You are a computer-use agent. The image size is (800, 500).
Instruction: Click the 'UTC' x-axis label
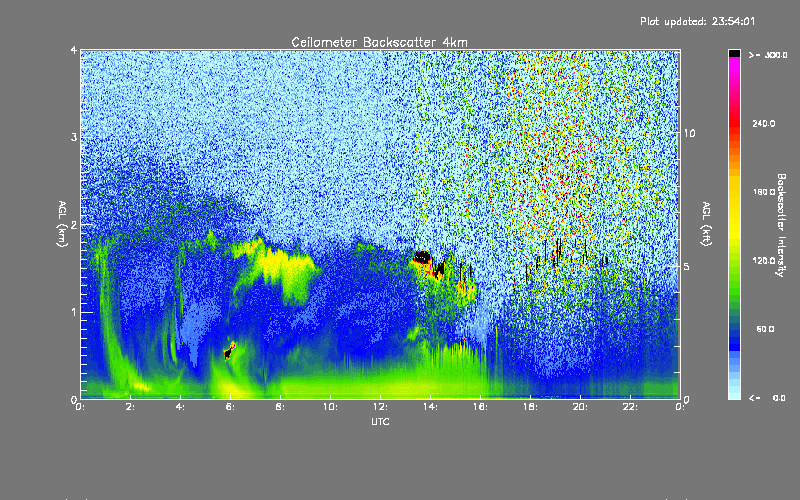click(x=380, y=421)
